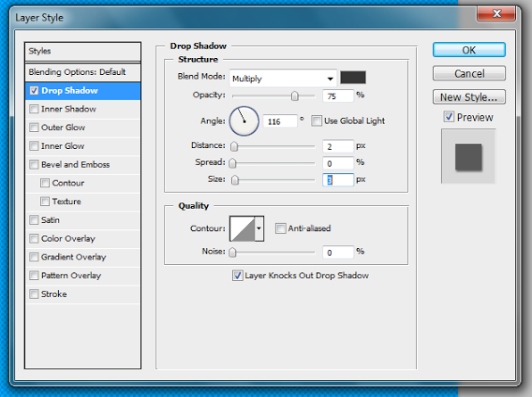
Task: Select the Outer Glow list item label
Action: 63,127
